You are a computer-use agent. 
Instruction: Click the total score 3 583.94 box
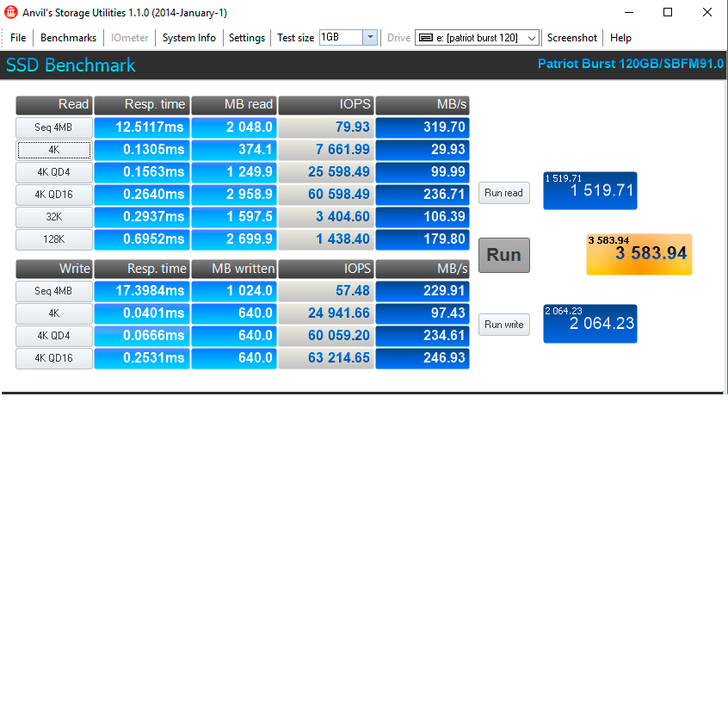639,255
